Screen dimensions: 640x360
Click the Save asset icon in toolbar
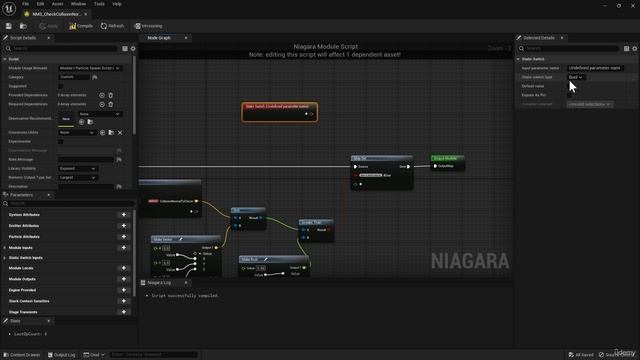9,26
